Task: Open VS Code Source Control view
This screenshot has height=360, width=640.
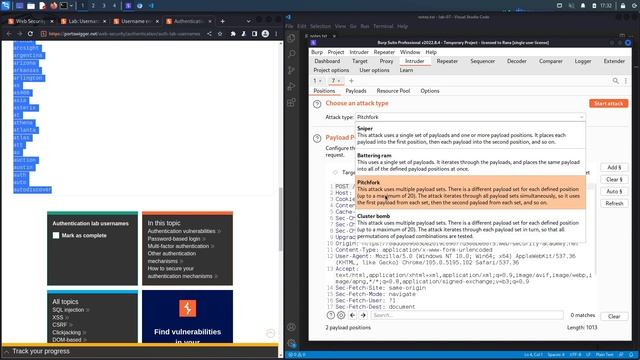Action: [291, 70]
